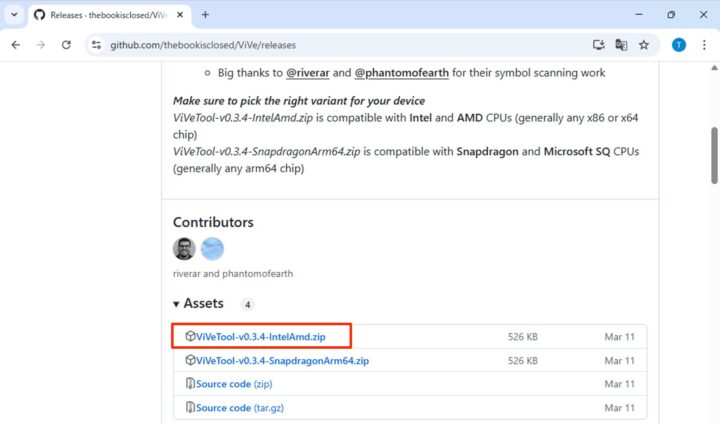Click 'Mar 11' date in the IntelAmd.zip row

(x=619, y=337)
